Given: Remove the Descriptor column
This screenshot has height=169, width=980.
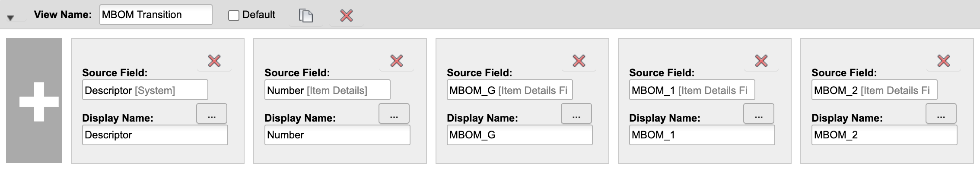Looking at the screenshot, I should coord(214,61).
